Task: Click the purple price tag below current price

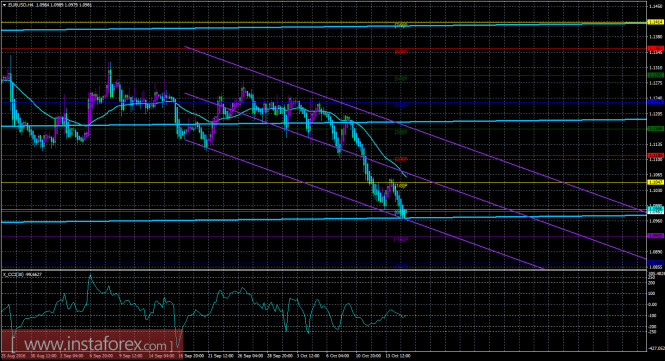Action: tap(655, 236)
